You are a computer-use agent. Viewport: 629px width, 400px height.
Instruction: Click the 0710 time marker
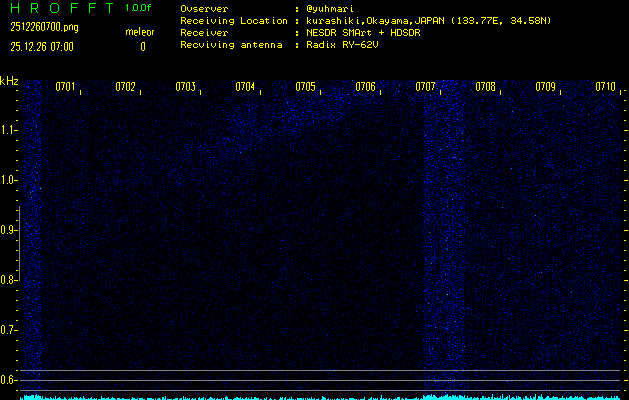coord(605,87)
